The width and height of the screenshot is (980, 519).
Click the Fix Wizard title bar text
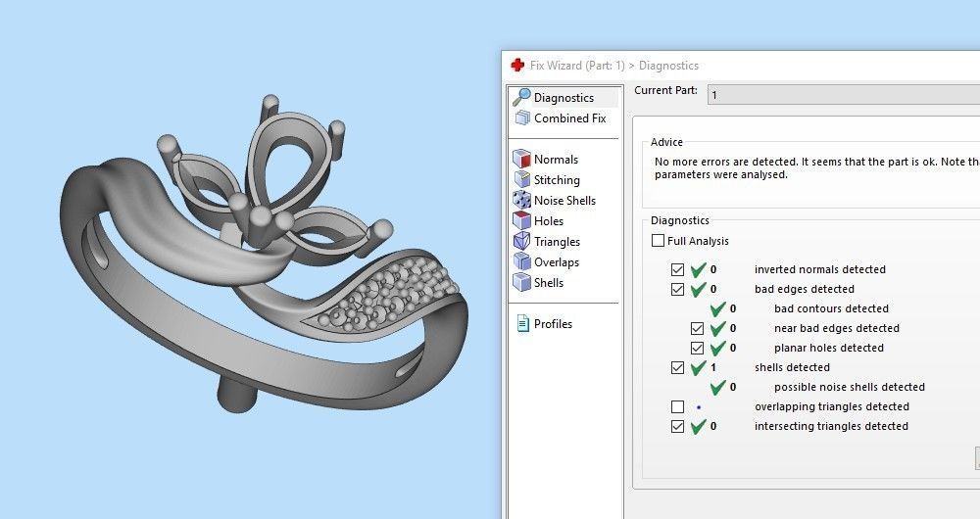[x=614, y=66]
